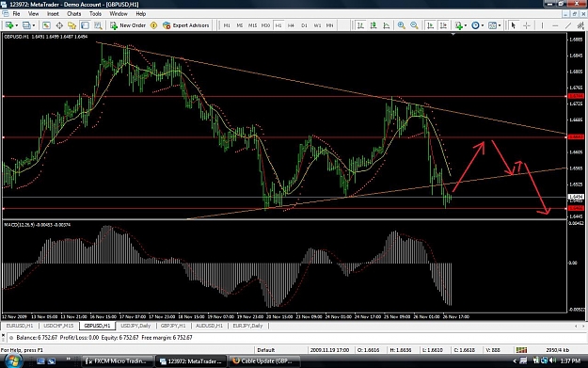The height and width of the screenshot is (368, 588).
Task: Open Cable Update Firefox taskbar button
Action: tap(264, 361)
